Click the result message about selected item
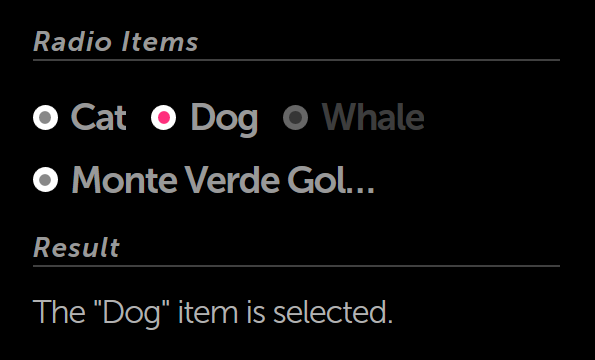595x360 pixels. coord(213,313)
